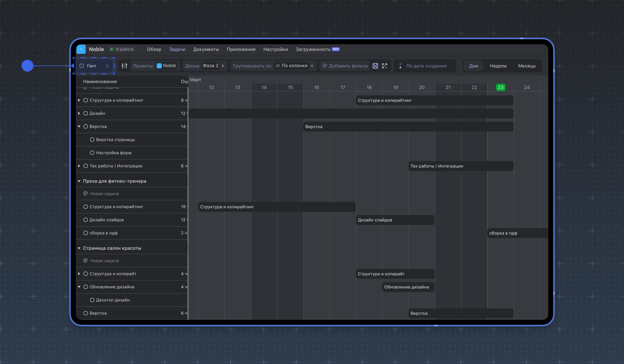Click add icon for Новая задача under Преза

click(x=86, y=194)
